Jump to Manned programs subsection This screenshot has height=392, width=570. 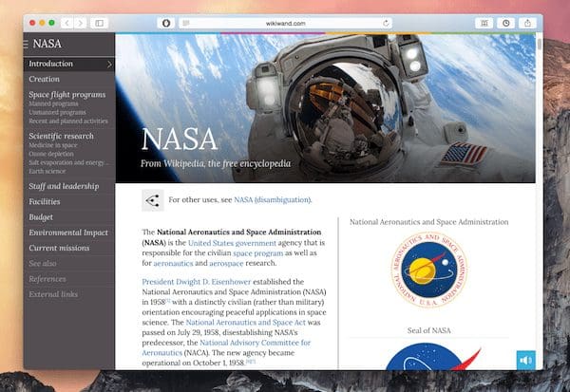point(53,103)
